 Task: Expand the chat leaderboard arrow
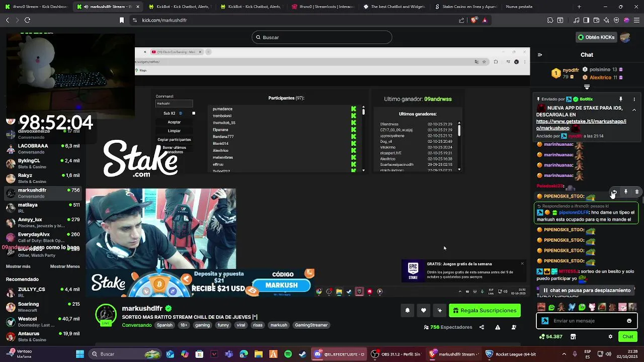click(x=587, y=87)
